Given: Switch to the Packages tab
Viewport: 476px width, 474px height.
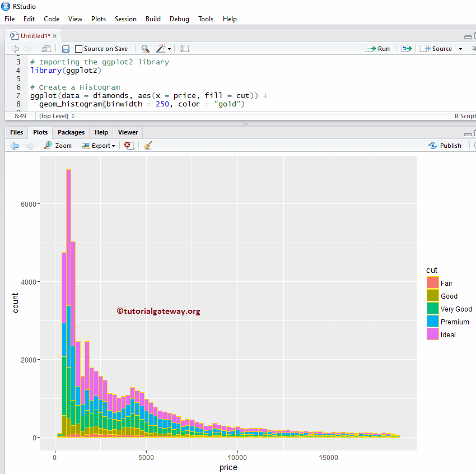Looking at the screenshot, I should pyautogui.click(x=71, y=132).
